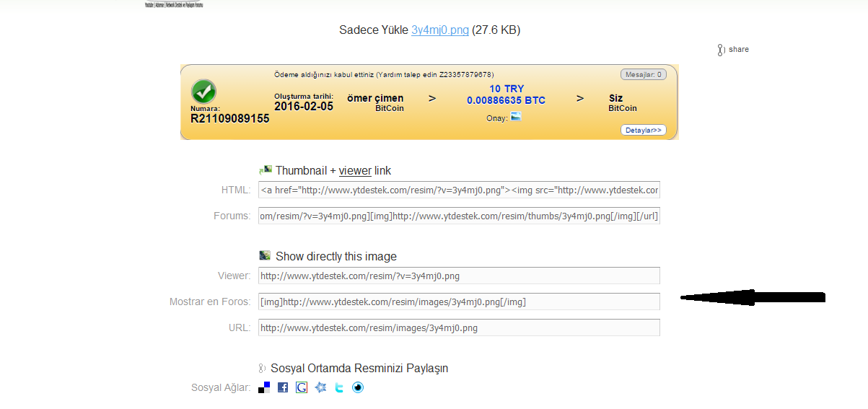868x409 pixels.
Task: Click the blue snowflake social icon
Action: click(320, 387)
